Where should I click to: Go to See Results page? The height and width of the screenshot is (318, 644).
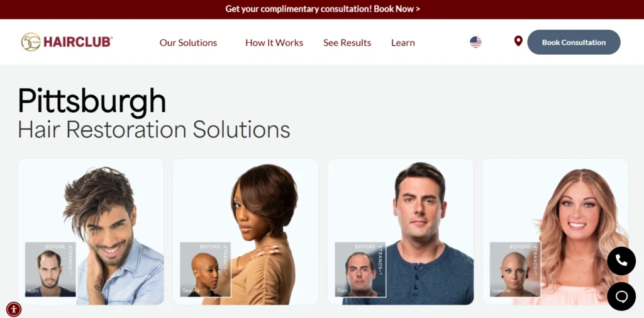tap(347, 43)
